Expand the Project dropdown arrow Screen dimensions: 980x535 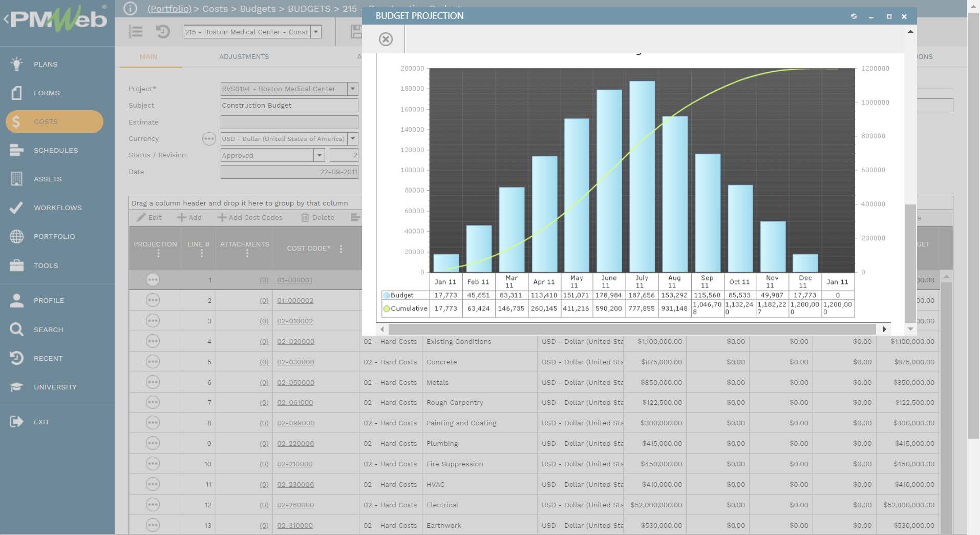point(352,89)
